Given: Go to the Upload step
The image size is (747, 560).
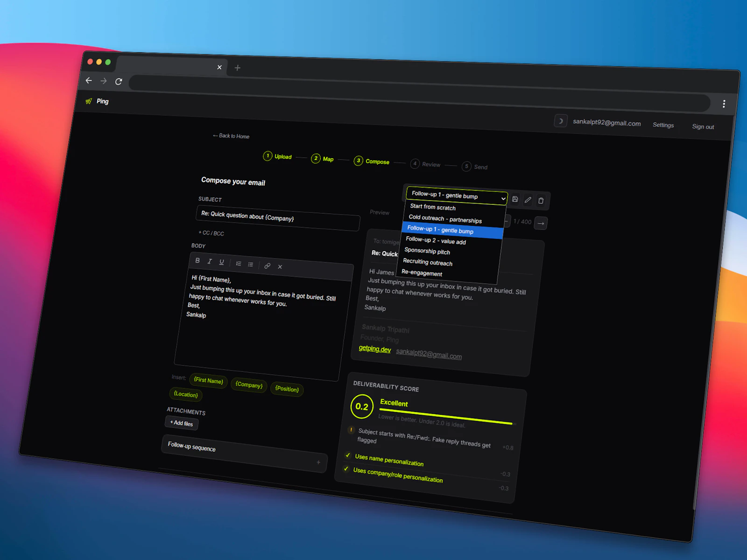Looking at the screenshot, I should (277, 156).
